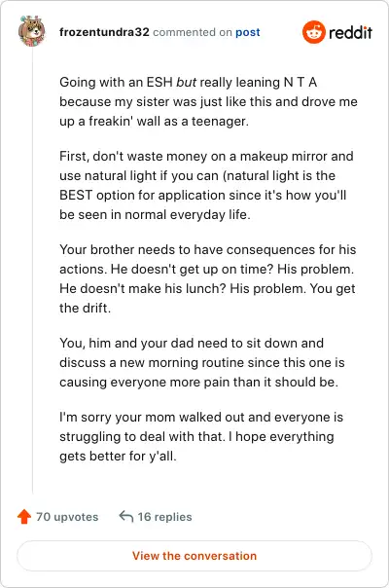
Task: Click the reddit wordmark text
Action: pos(350,32)
